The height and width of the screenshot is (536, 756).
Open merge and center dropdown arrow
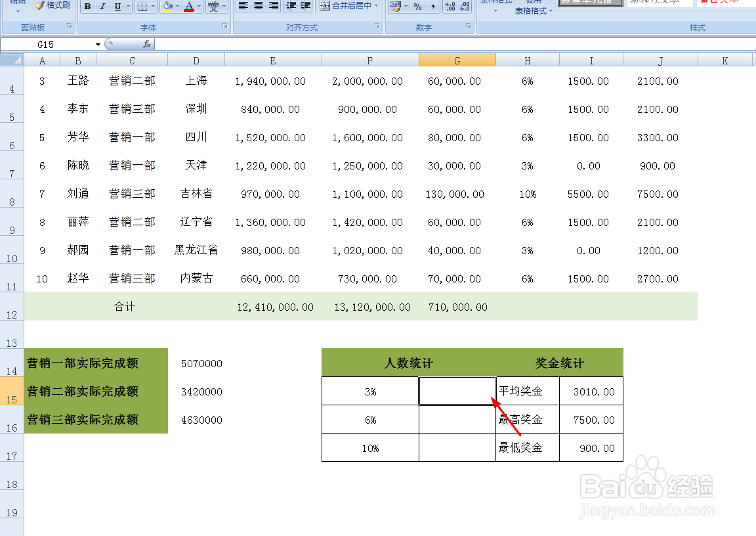[377, 6]
